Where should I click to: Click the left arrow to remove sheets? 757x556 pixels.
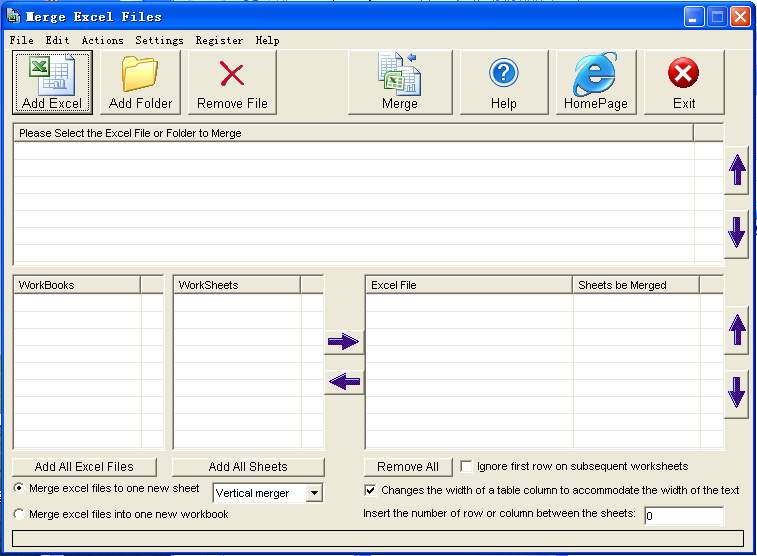[x=343, y=382]
